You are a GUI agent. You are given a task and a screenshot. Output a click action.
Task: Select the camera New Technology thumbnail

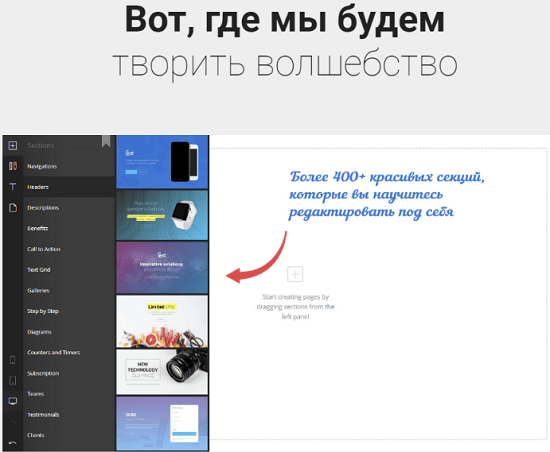[162, 372]
